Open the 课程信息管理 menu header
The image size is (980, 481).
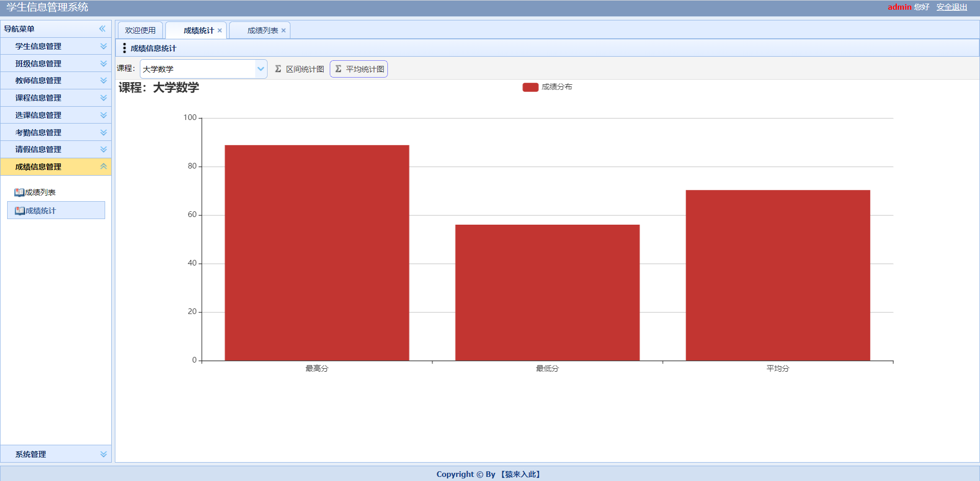(56, 98)
